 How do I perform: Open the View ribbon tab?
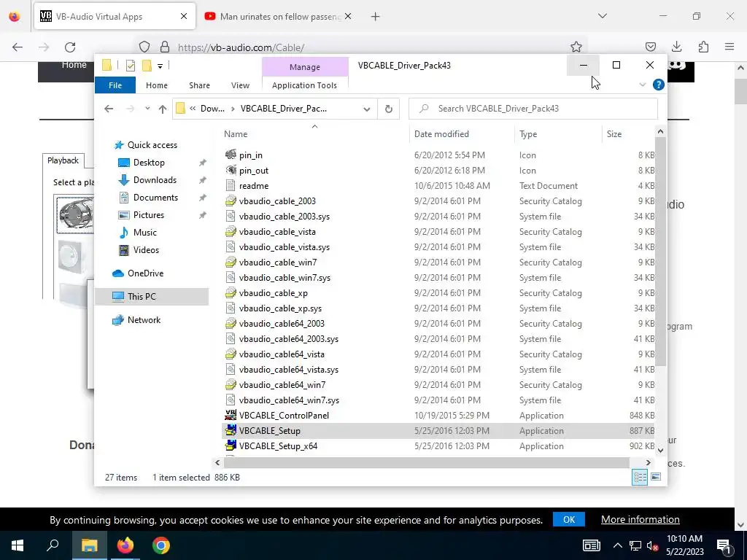tap(240, 85)
